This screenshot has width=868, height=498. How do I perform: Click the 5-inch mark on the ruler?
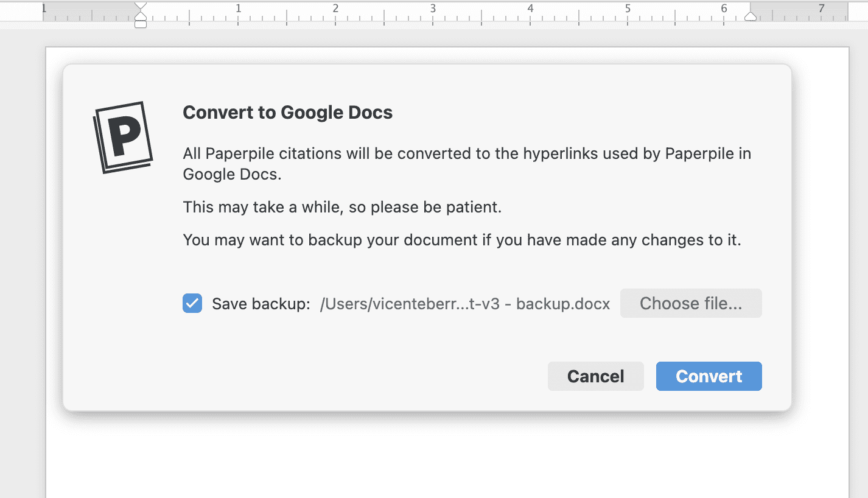[628, 9]
